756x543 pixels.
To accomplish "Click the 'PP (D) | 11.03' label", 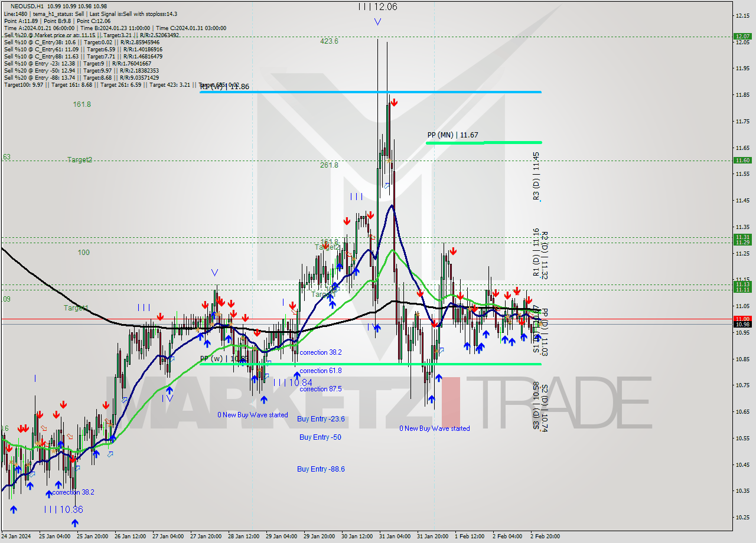I will click(x=545, y=332).
